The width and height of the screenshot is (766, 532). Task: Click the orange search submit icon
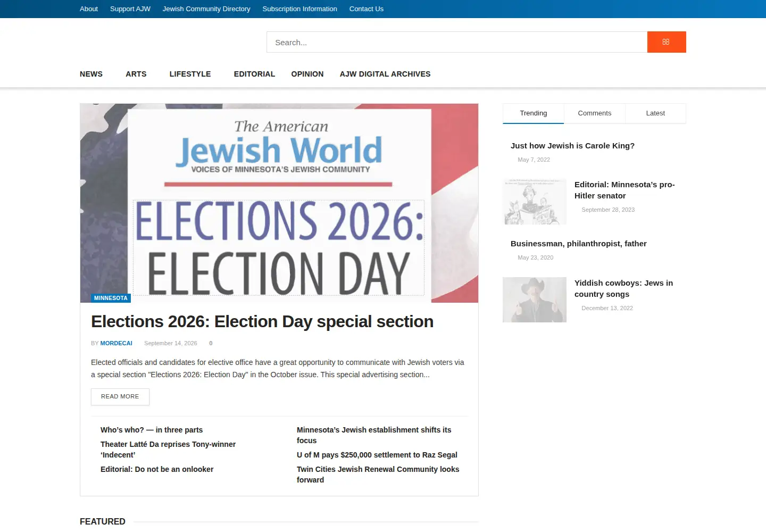[x=667, y=42]
